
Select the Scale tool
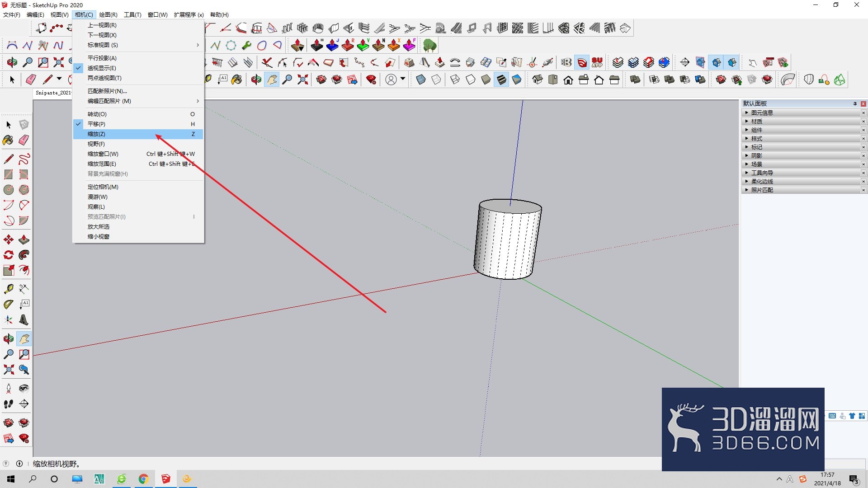click(9, 270)
